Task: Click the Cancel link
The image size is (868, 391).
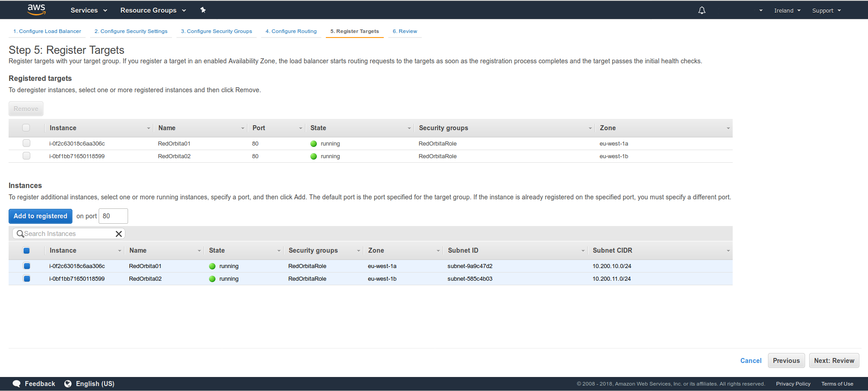Action: (750, 361)
